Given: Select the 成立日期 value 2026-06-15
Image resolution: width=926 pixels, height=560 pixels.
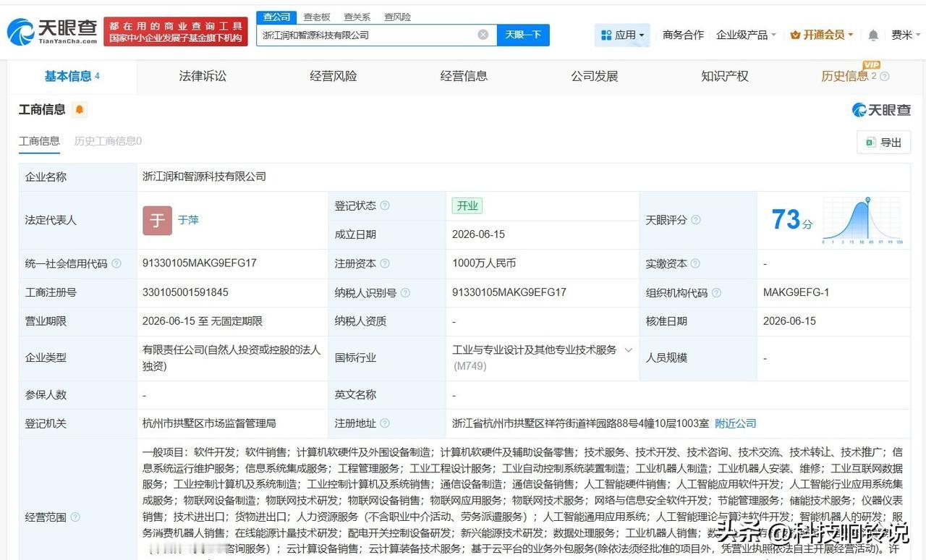Looking at the screenshot, I should tap(478, 234).
